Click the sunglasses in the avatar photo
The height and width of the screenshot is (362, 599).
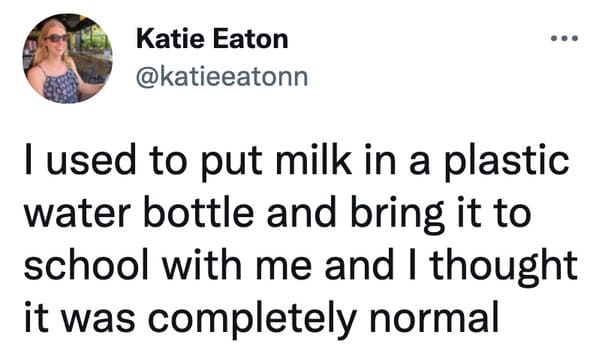pos(57,38)
